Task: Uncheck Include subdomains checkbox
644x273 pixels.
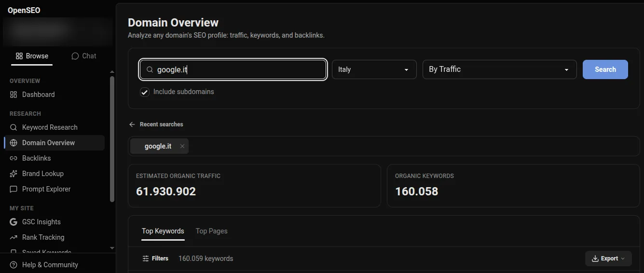Action: click(145, 92)
